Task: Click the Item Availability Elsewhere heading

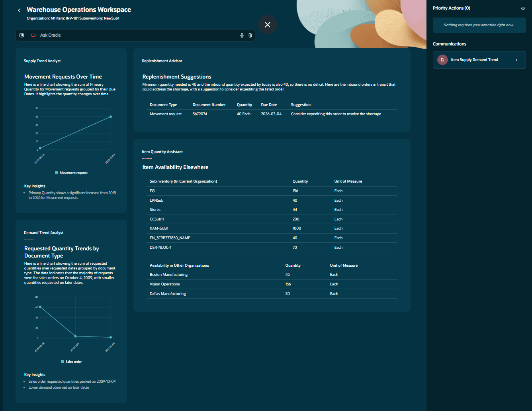Action: 176,167
